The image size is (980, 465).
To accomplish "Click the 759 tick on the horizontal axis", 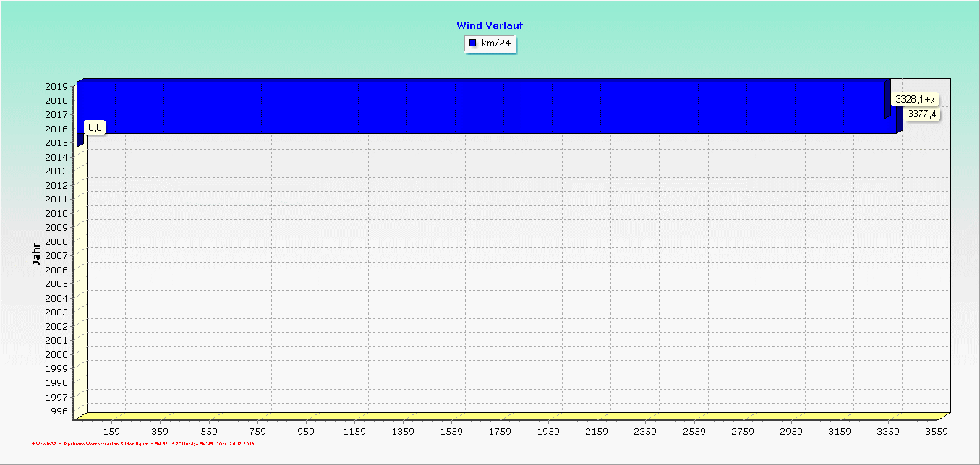I will (257, 431).
